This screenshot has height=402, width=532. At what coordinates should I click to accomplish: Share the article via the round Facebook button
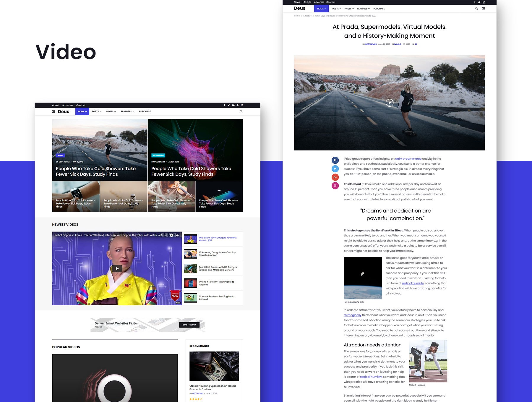tap(335, 160)
